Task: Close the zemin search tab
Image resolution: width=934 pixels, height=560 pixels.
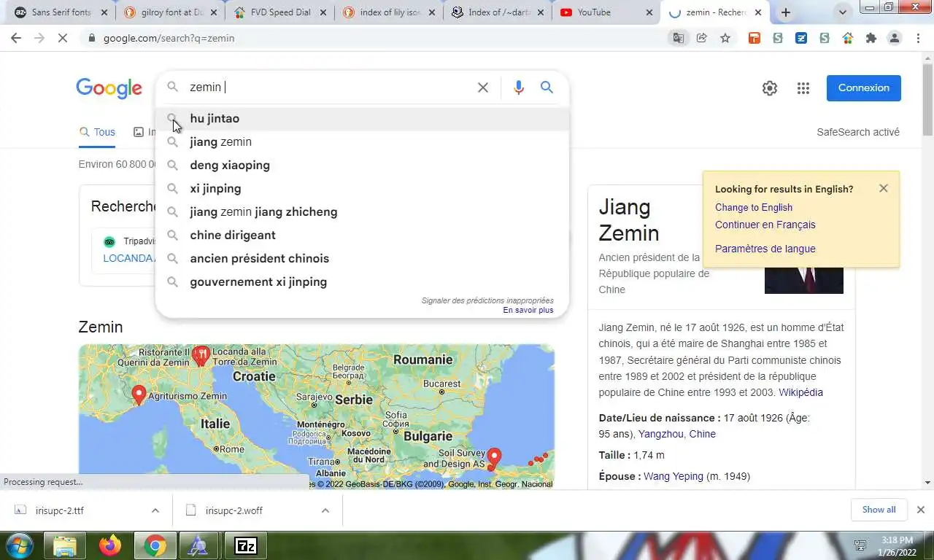Action: [758, 12]
